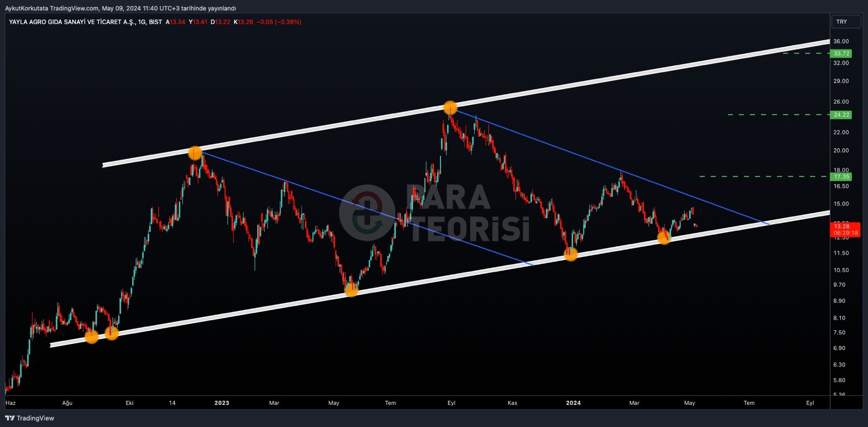Click the 29.00 price axis label

(x=841, y=81)
